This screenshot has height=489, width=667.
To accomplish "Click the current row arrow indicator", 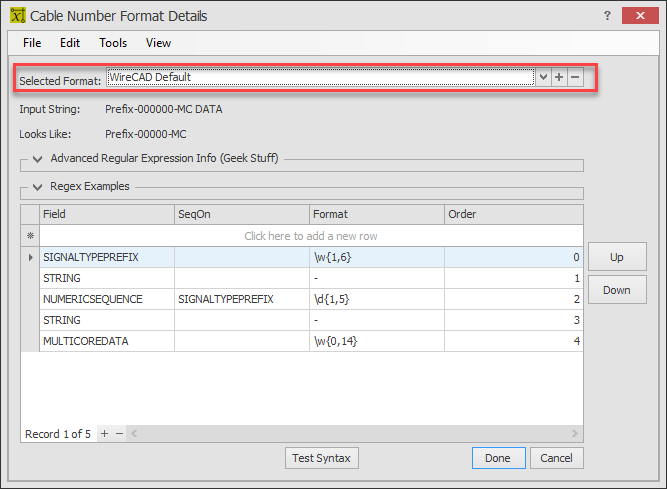I will (x=30, y=257).
